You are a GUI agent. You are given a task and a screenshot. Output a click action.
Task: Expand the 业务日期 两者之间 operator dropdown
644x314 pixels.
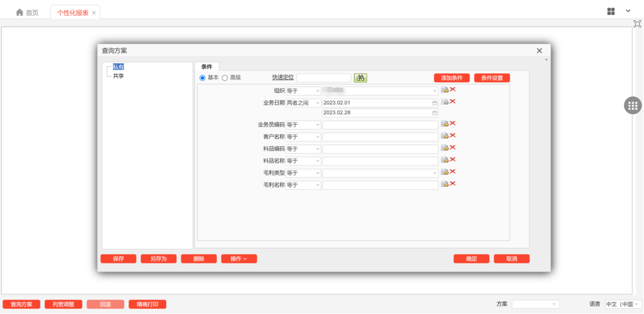coord(303,103)
